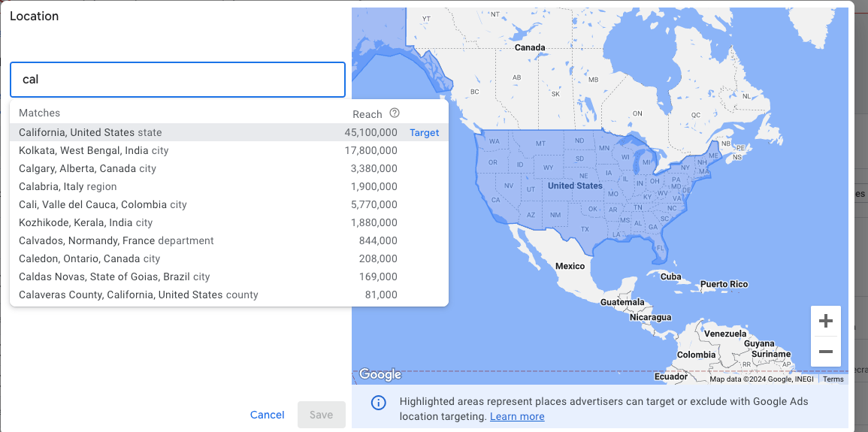This screenshot has width=868, height=432.
Task: Select Calgary, Alberta, Canada city
Action: pyautogui.click(x=229, y=169)
